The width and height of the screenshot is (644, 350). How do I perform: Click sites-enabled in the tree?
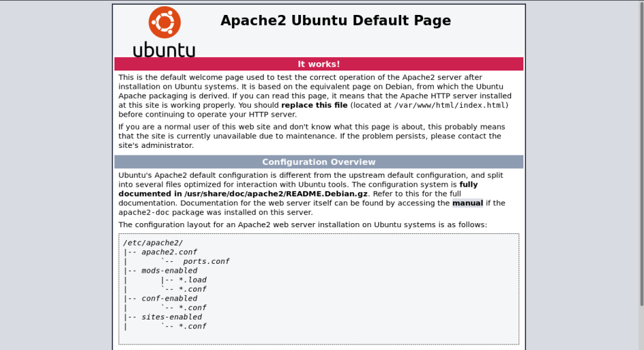(x=172, y=317)
